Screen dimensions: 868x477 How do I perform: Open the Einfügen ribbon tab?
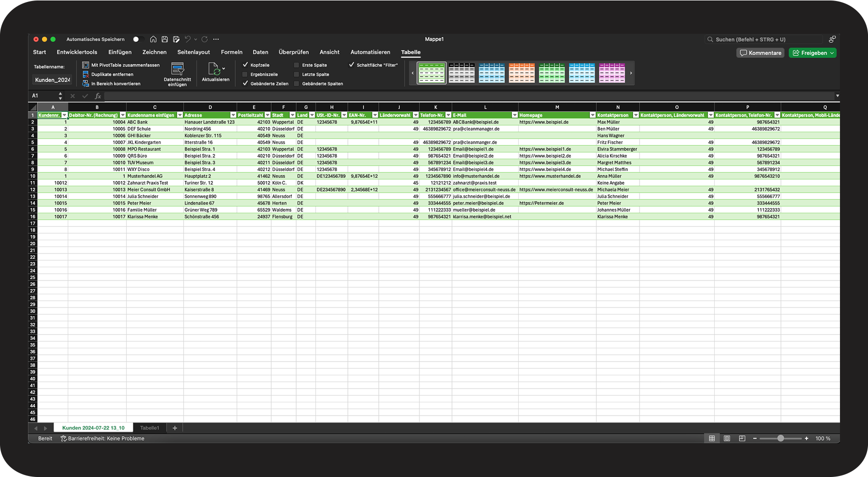pyautogui.click(x=120, y=52)
